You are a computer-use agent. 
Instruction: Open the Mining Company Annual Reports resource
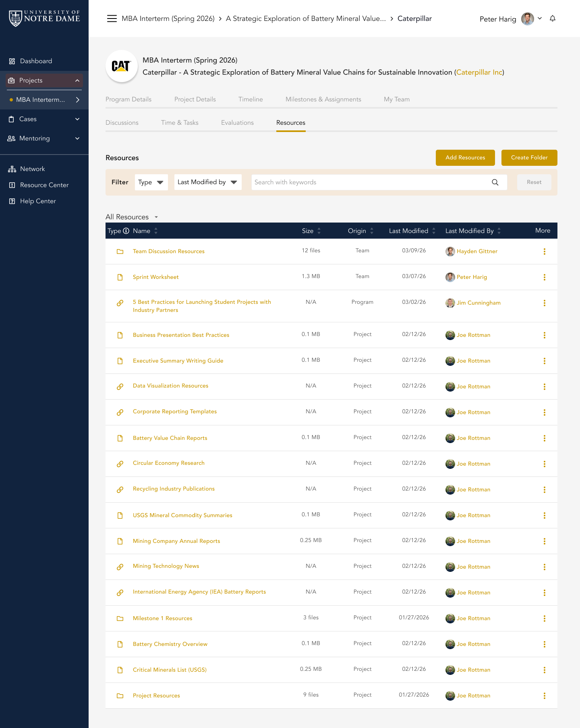pos(176,541)
